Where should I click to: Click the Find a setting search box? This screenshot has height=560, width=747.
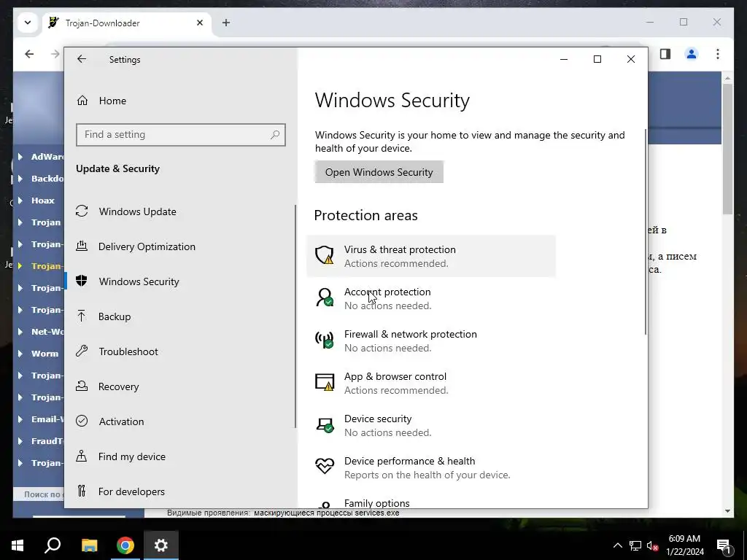pyautogui.click(x=181, y=135)
